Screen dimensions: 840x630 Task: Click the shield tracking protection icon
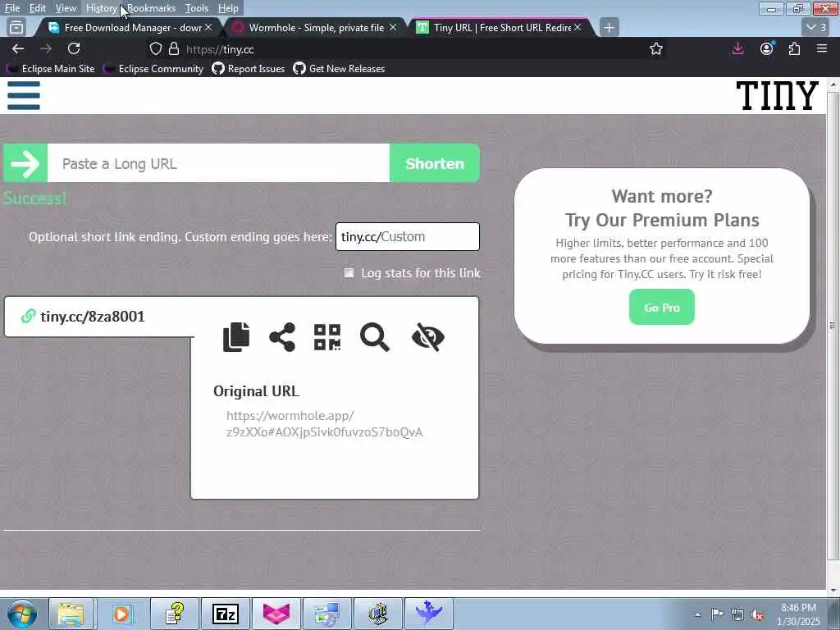(x=155, y=48)
